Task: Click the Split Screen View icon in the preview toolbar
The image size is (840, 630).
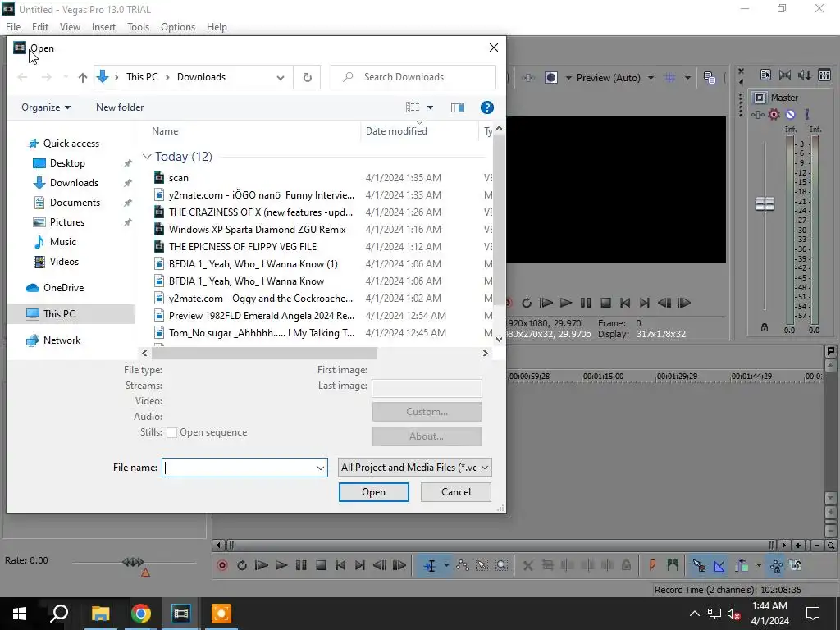Action: [550, 78]
